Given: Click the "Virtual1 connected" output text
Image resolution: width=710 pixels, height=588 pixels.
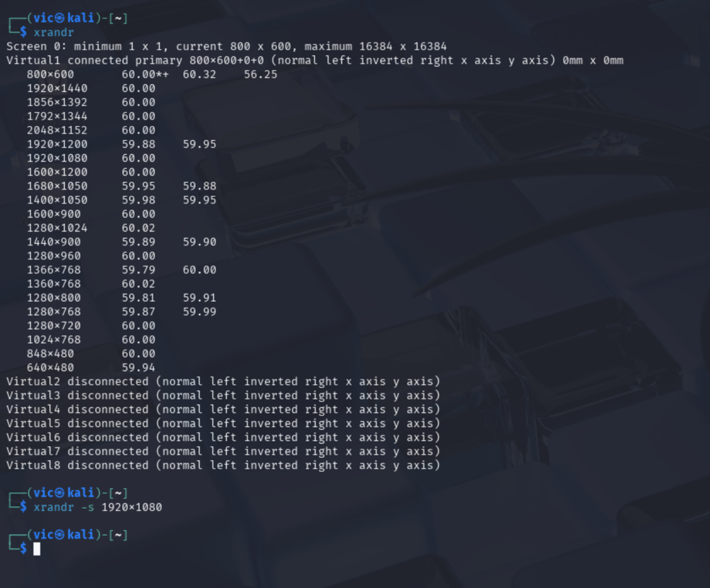Looking at the screenshot, I should point(67,61).
